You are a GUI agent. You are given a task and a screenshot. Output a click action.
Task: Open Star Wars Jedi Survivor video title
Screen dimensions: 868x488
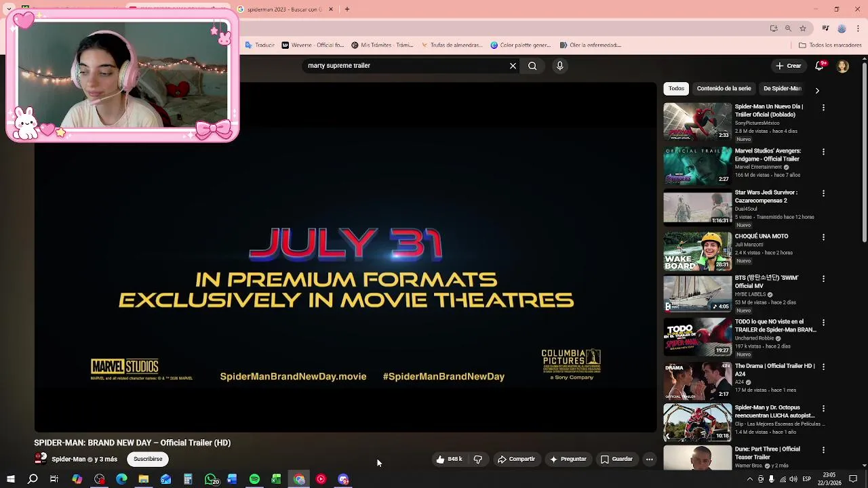pyautogui.click(x=766, y=197)
